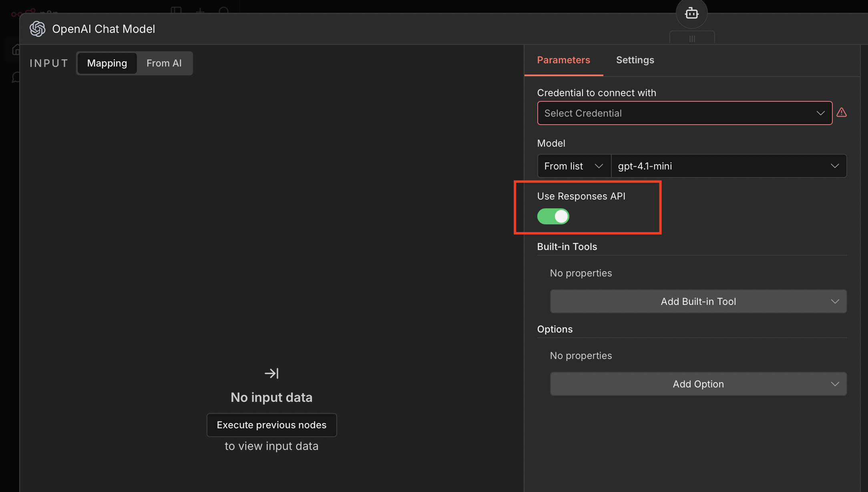
Task: Click the drag handle below robot icon
Action: [692, 39]
